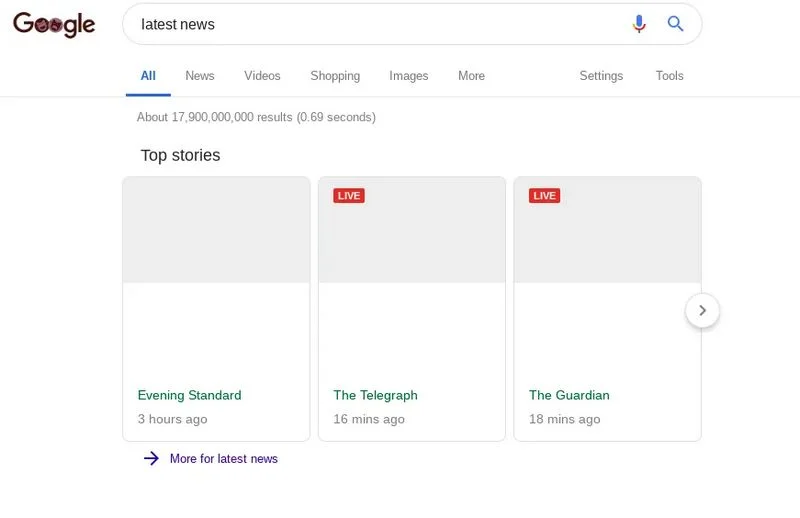Click the Google logo
The width and height of the screenshot is (800, 518).
coord(54,24)
